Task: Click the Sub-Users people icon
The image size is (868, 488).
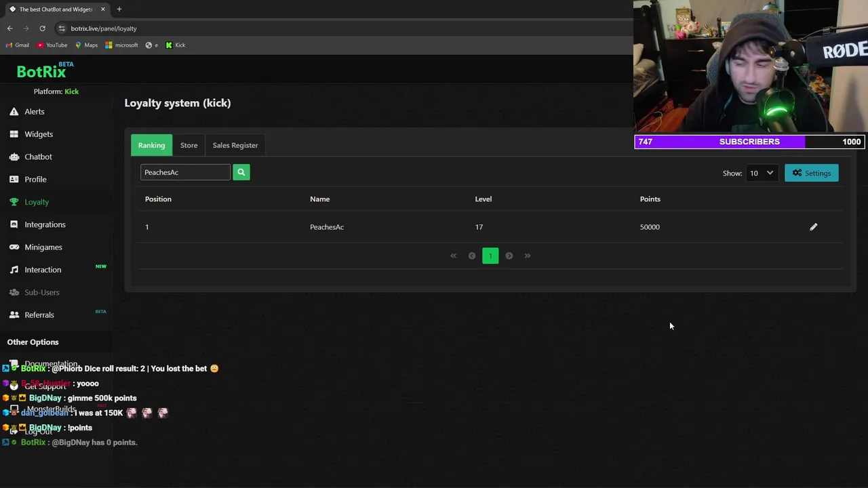Action: click(x=14, y=292)
